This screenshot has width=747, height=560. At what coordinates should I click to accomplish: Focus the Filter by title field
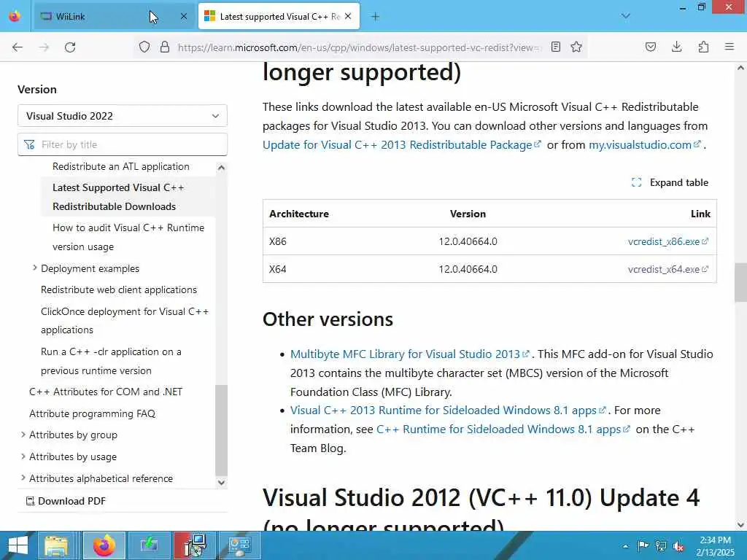(x=123, y=144)
